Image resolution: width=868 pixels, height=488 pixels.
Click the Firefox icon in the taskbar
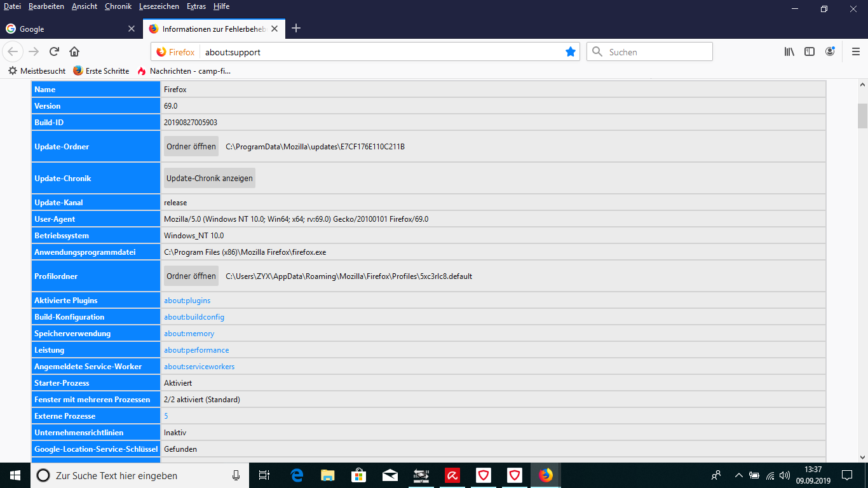[546, 475]
